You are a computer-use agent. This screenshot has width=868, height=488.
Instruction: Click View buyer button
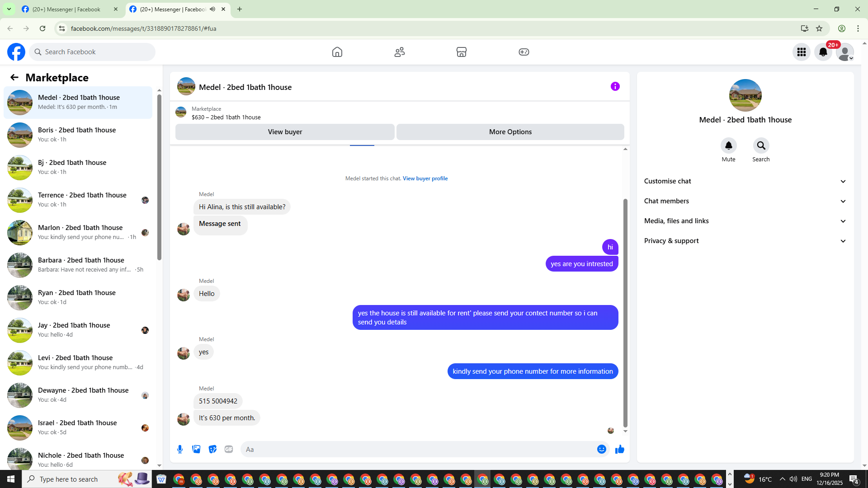click(285, 132)
